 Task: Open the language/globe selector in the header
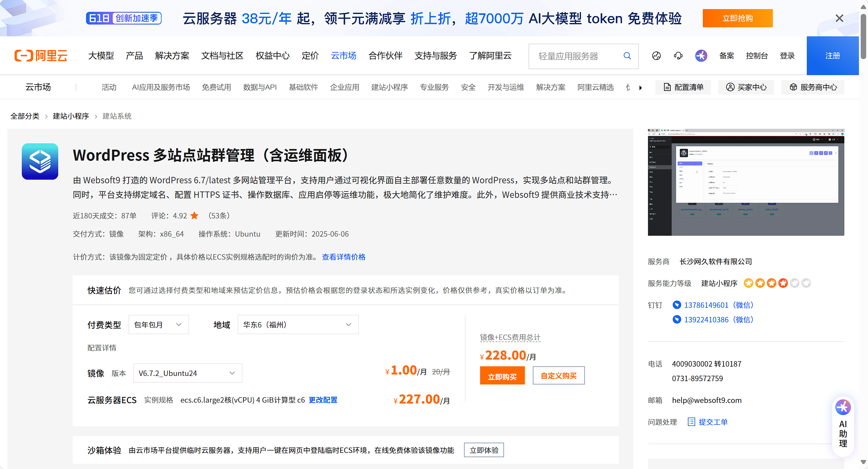point(656,55)
